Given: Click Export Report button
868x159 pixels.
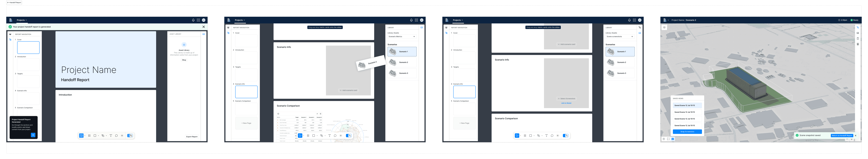Looking at the screenshot, I should click(x=192, y=137).
